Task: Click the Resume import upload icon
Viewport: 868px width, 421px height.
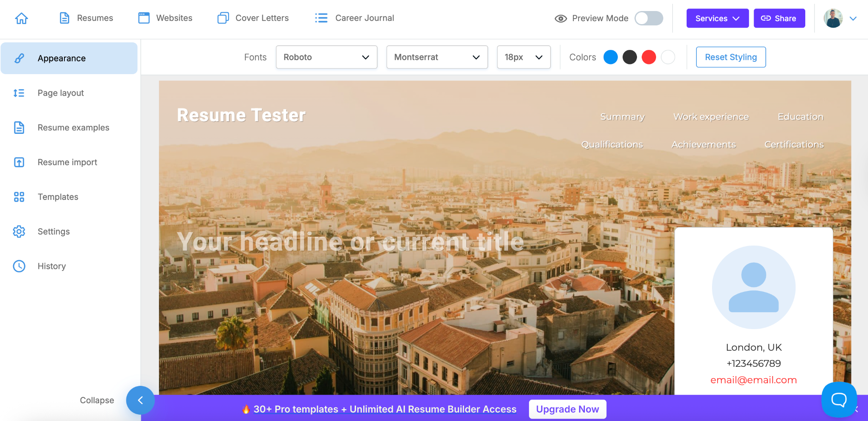Action: [x=19, y=162]
